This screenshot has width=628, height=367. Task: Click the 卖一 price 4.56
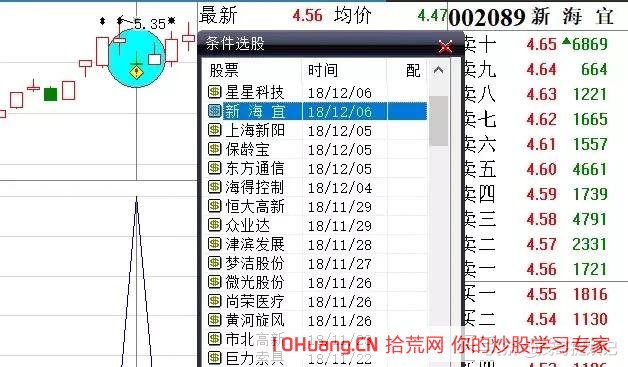(541, 269)
